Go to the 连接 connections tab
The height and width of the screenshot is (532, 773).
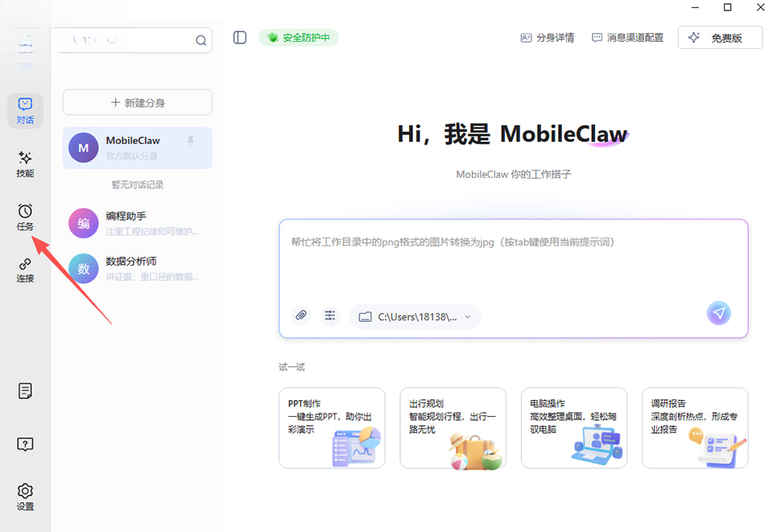25,270
